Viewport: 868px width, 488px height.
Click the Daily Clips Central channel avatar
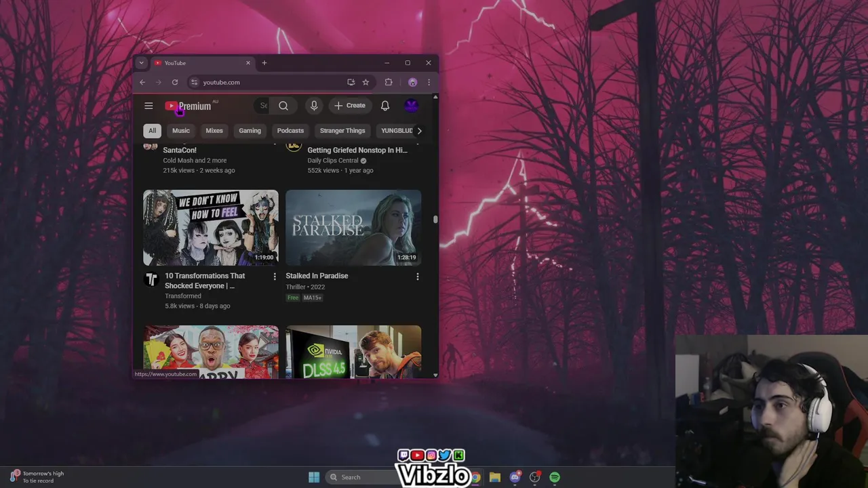pos(294,146)
